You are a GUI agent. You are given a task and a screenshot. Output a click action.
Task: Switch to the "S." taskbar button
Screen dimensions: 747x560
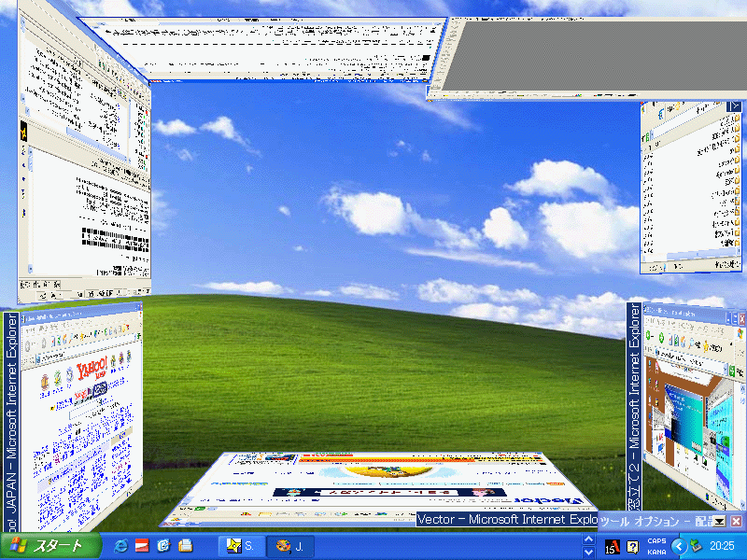(x=242, y=546)
